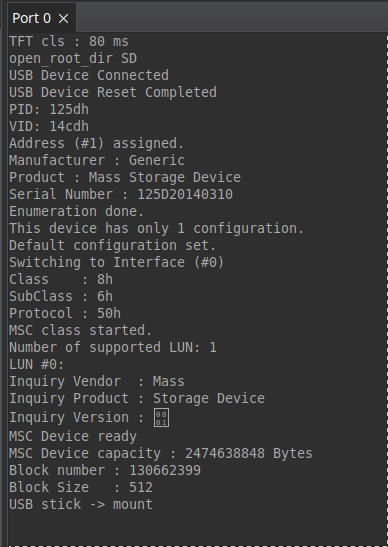Click the 'Switching to Interface (#0)' line

pyautogui.click(x=117, y=262)
